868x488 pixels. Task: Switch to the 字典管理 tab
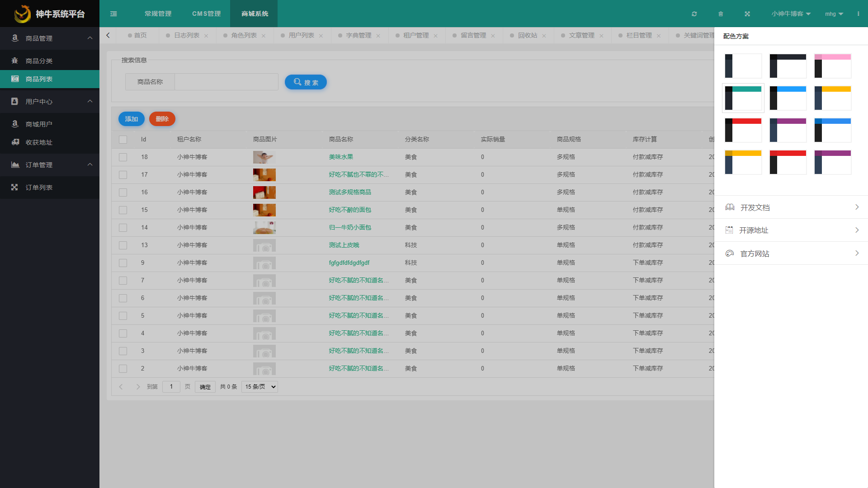pyautogui.click(x=358, y=35)
